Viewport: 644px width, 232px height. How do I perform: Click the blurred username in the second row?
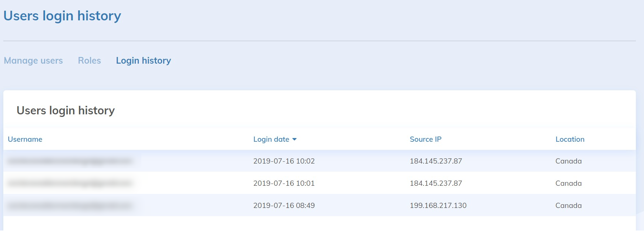(x=70, y=183)
